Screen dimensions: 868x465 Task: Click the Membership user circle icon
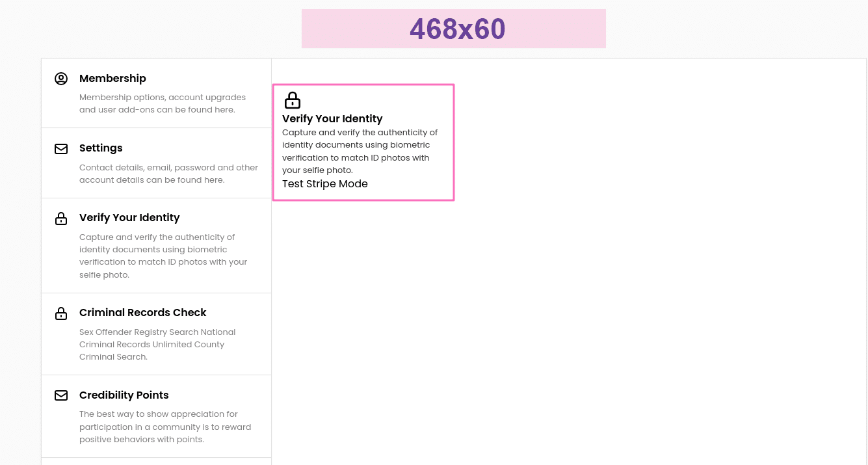click(x=61, y=79)
